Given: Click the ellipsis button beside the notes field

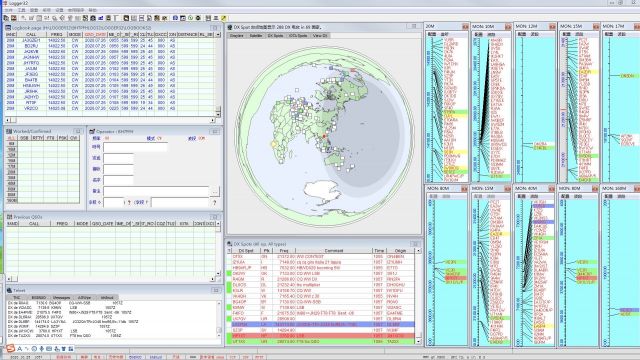Looking at the screenshot, I should [215, 191].
